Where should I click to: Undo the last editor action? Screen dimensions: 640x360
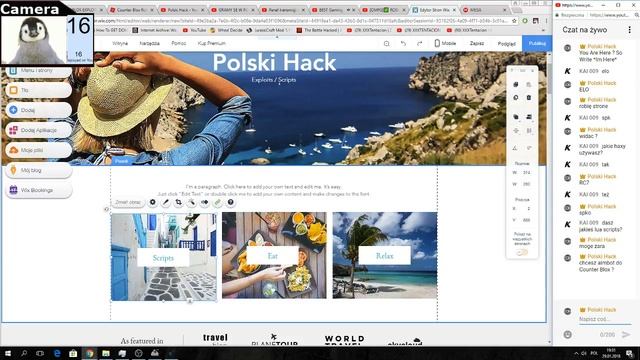403,43
